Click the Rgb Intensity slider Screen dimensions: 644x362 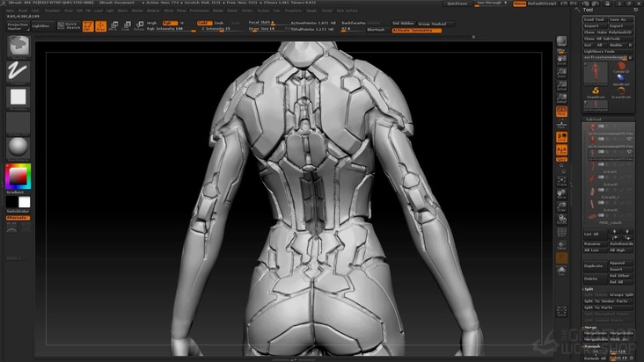coord(171,29)
